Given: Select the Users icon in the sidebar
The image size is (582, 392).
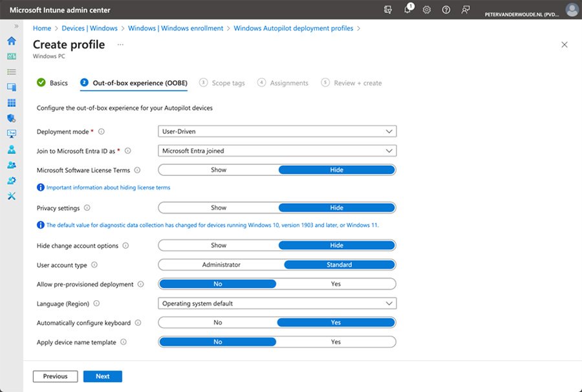Looking at the screenshot, I should click(12, 149).
